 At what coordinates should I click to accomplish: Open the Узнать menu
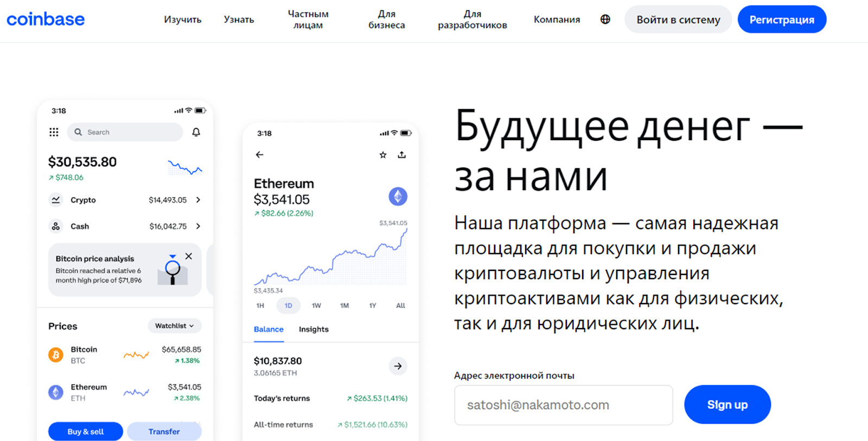[x=239, y=20]
